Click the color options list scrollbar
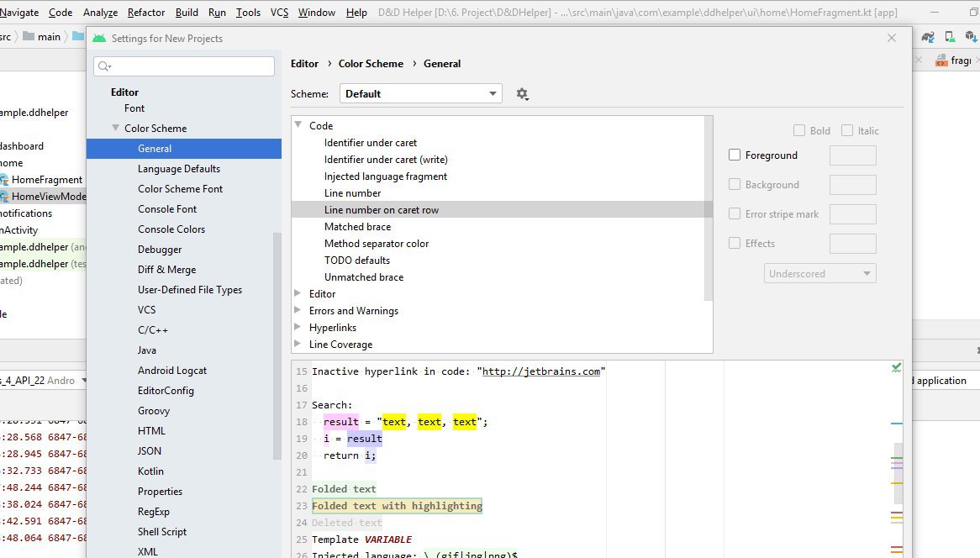 point(709,208)
